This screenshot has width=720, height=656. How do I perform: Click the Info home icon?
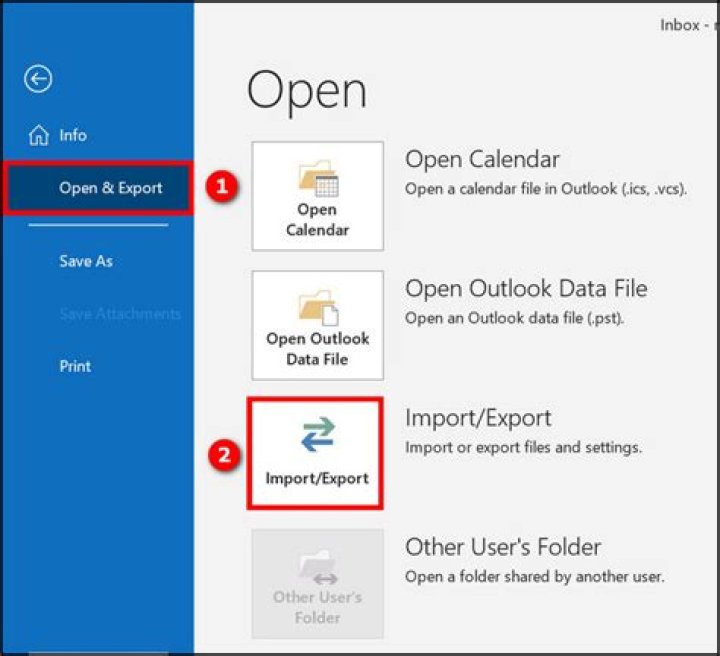point(39,135)
